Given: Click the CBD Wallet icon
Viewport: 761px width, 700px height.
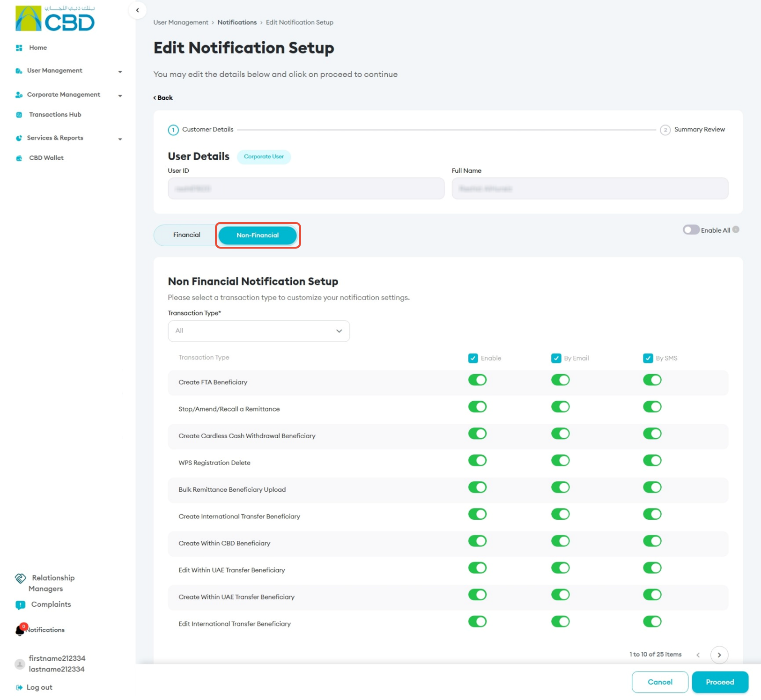Looking at the screenshot, I should pos(19,158).
